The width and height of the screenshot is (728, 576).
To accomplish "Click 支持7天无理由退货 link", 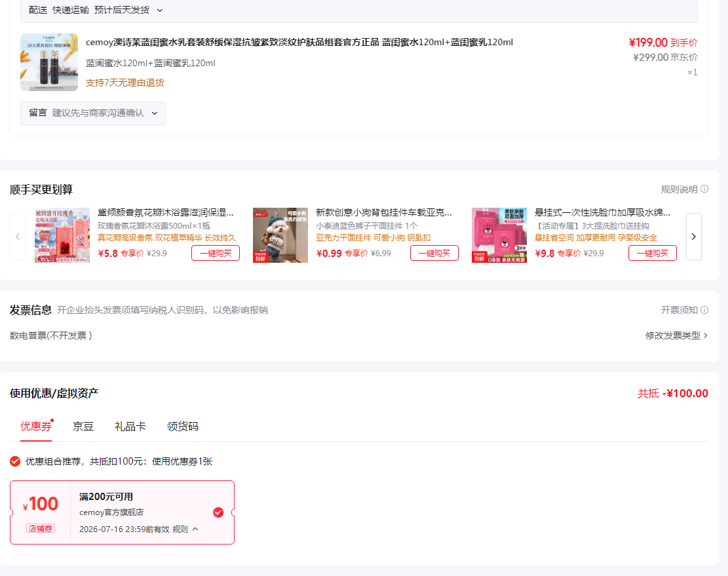I will coord(125,83).
